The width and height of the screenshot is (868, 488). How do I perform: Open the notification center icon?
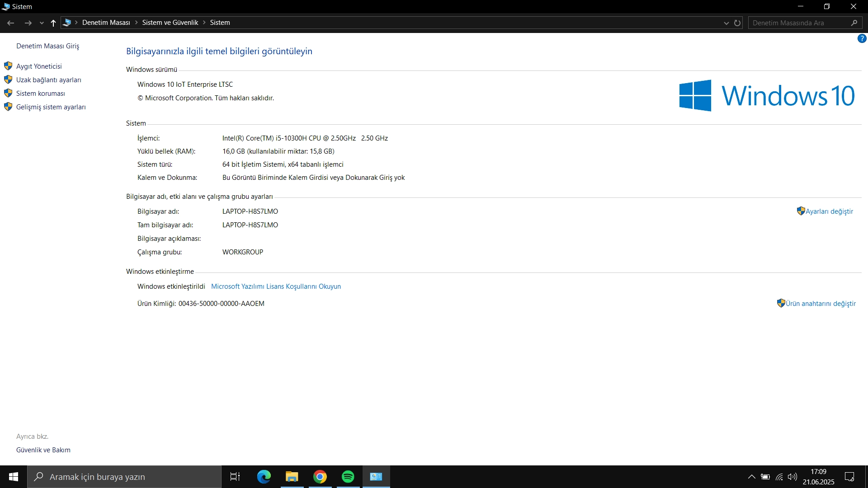point(849,477)
